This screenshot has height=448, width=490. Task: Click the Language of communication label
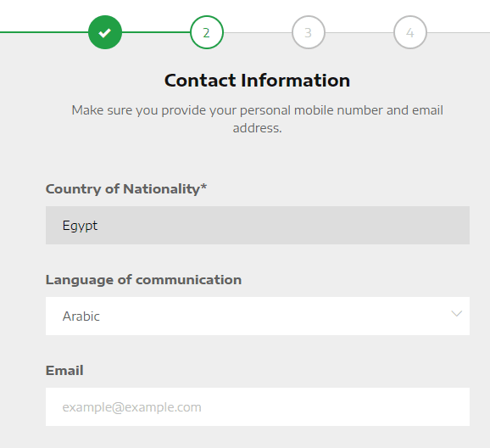tap(143, 280)
